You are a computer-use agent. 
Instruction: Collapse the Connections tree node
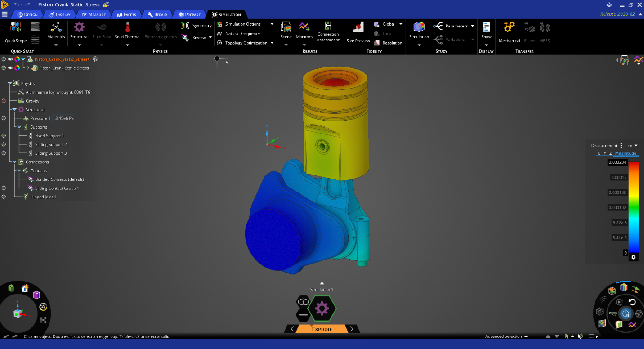pyautogui.click(x=14, y=162)
